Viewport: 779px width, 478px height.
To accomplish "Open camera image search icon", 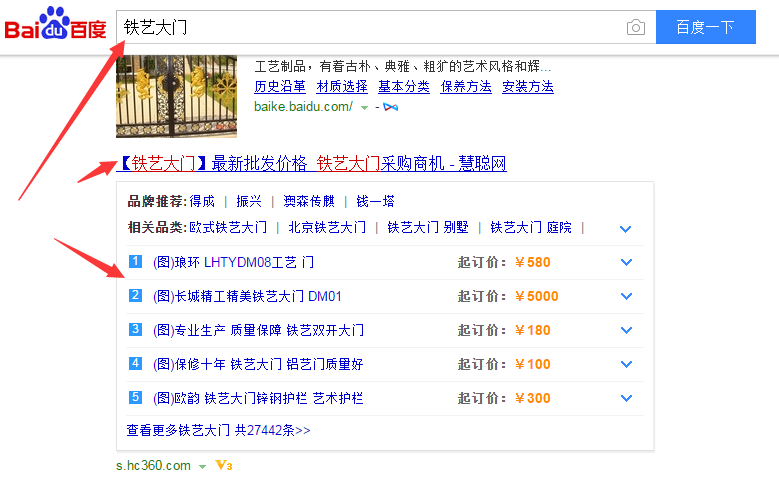I will tap(636, 27).
